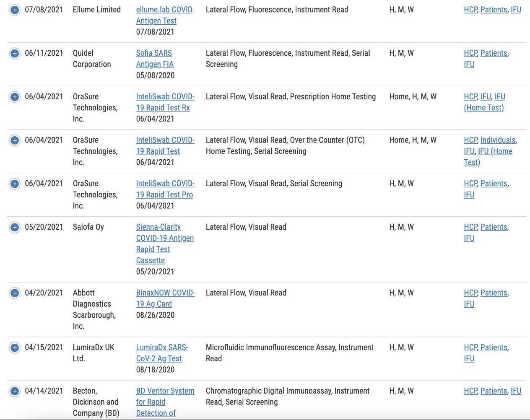Select the date 07/08/2021 for Ellume Limited
This screenshot has width=530, height=420.
[44, 10]
